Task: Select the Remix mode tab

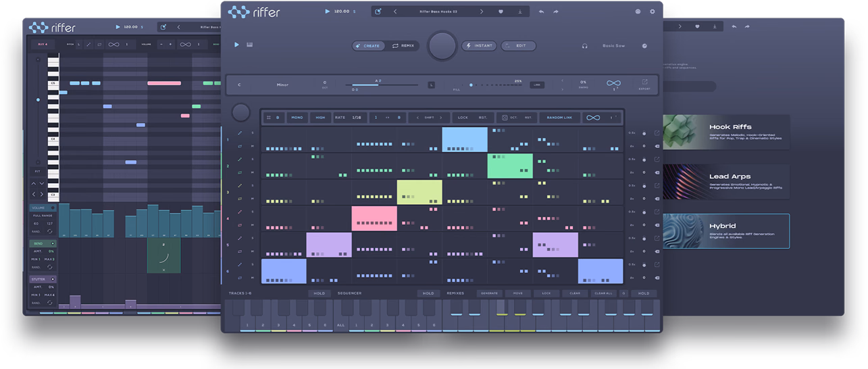Action: [403, 46]
